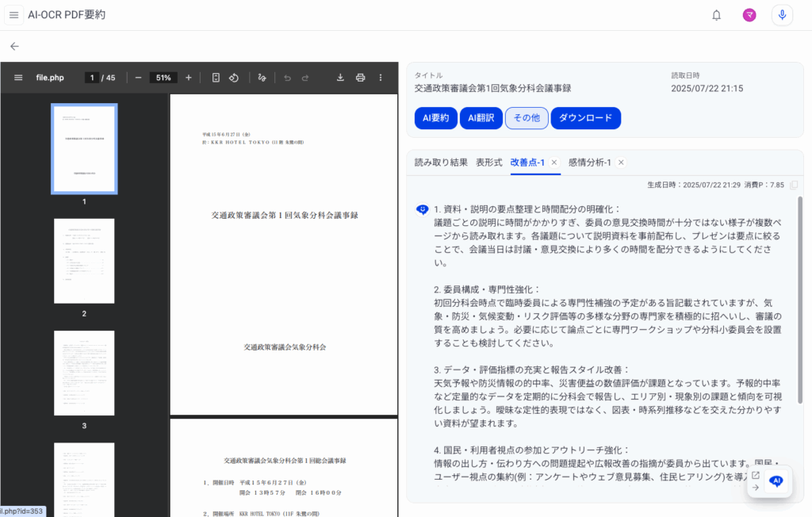812x517 pixels.
Task: Click the PDF page text 交通政策審議会気象分科会
Action: [285, 347]
